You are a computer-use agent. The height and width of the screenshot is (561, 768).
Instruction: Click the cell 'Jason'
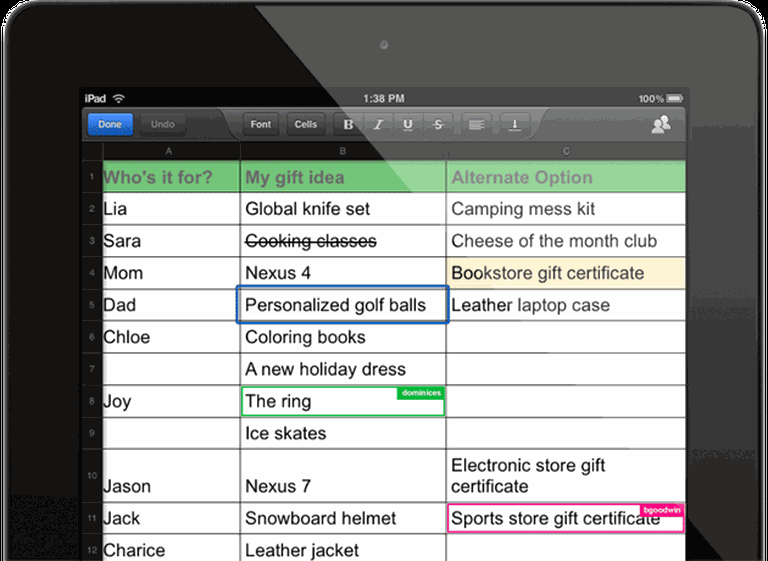171,475
